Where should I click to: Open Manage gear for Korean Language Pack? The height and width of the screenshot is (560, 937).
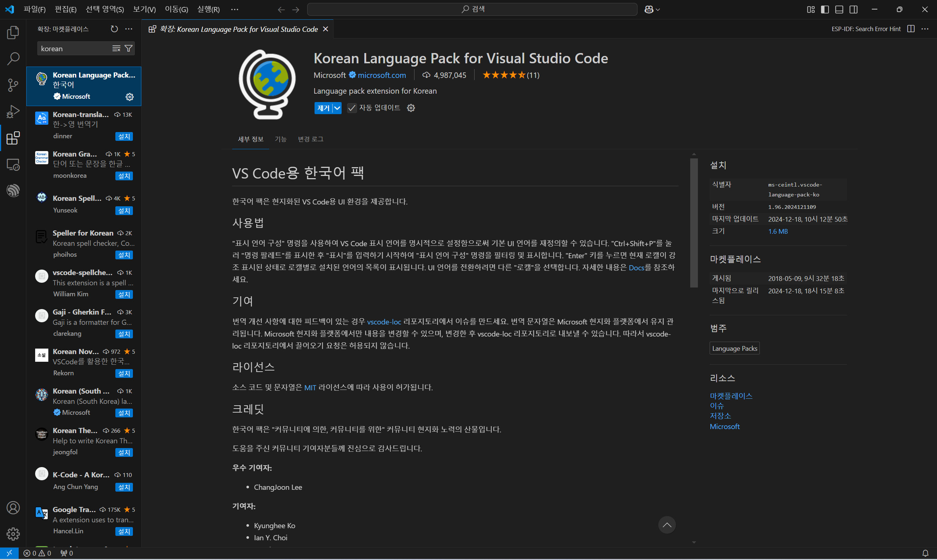(x=130, y=97)
